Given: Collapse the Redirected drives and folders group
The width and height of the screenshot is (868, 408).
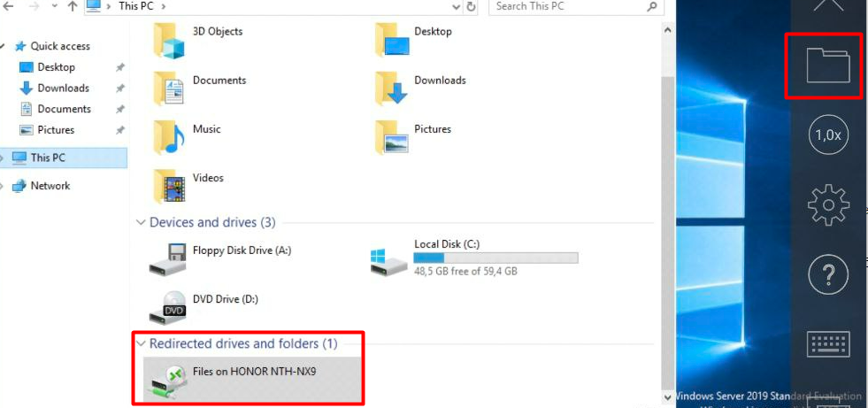Looking at the screenshot, I should click(140, 343).
